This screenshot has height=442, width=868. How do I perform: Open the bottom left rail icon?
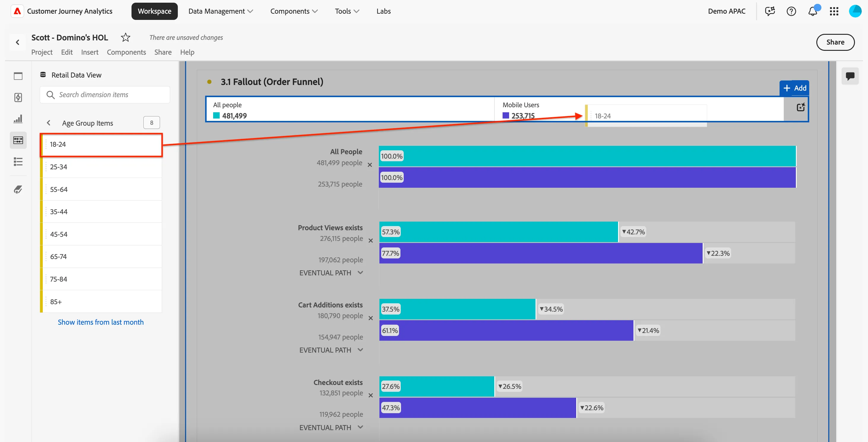(18, 189)
